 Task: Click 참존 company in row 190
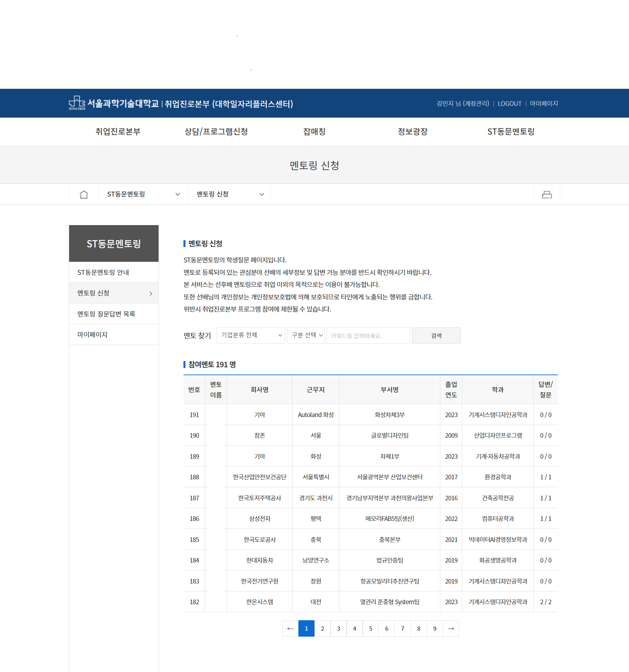[x=259, y=435]
